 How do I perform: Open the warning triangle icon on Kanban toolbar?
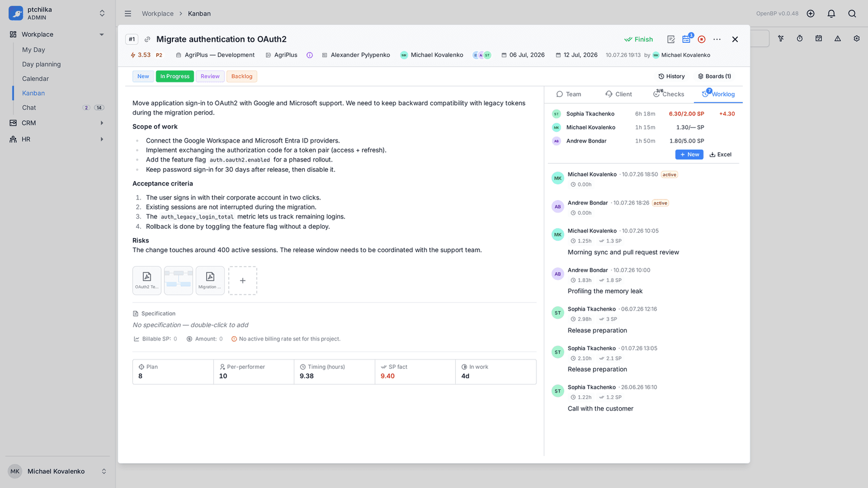(838, 38)
